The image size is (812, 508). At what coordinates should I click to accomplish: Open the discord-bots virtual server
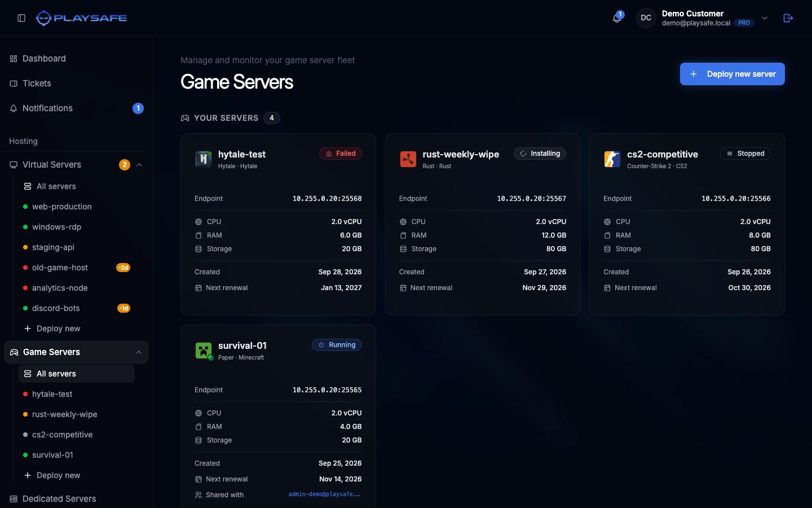(77, 308)
